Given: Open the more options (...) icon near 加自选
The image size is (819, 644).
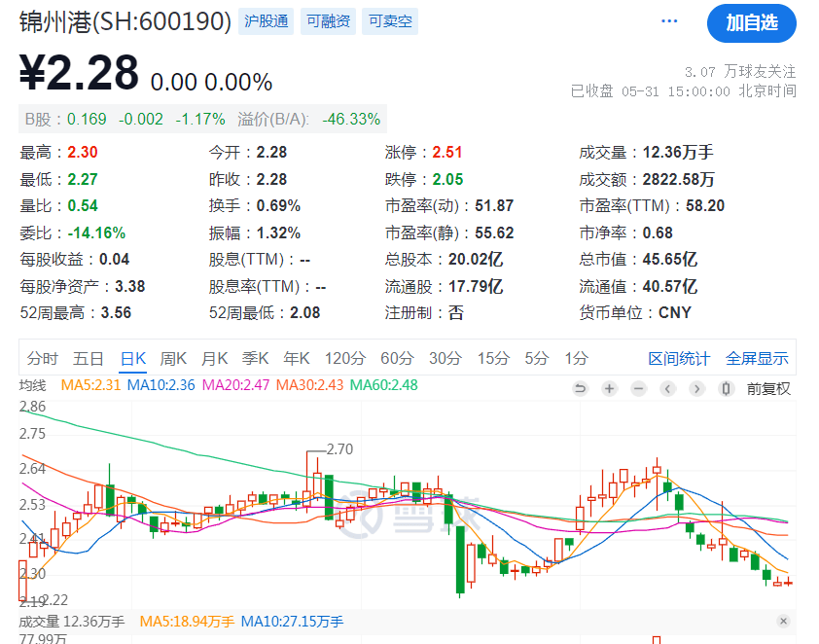Looking at the screenshot, I should [668, 21].
